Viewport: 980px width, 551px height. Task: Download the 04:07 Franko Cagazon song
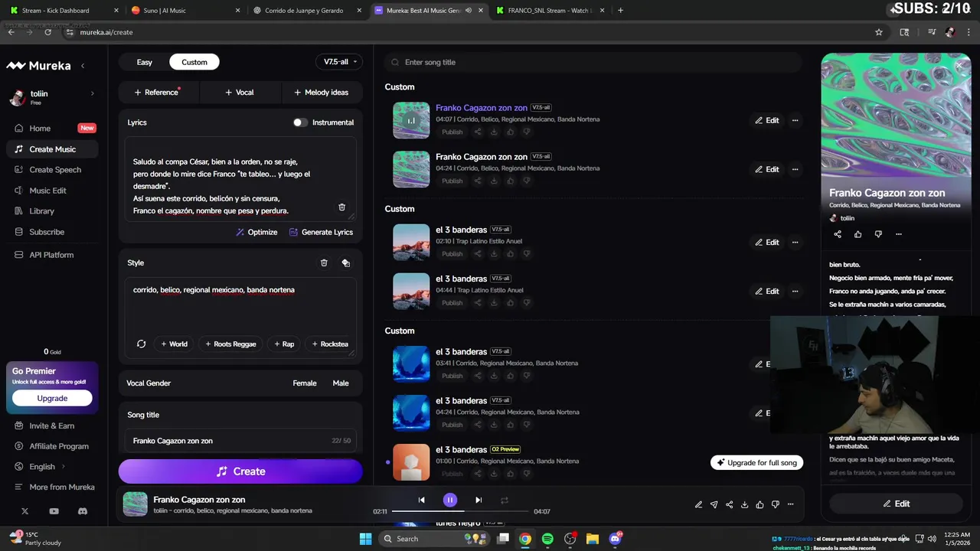494,132
